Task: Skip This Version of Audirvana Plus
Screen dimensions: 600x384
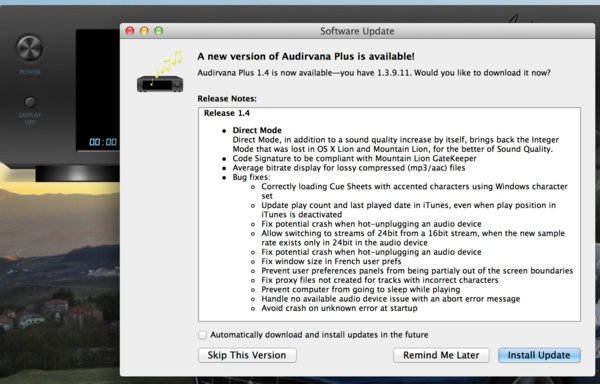Action: pos(247,355)
